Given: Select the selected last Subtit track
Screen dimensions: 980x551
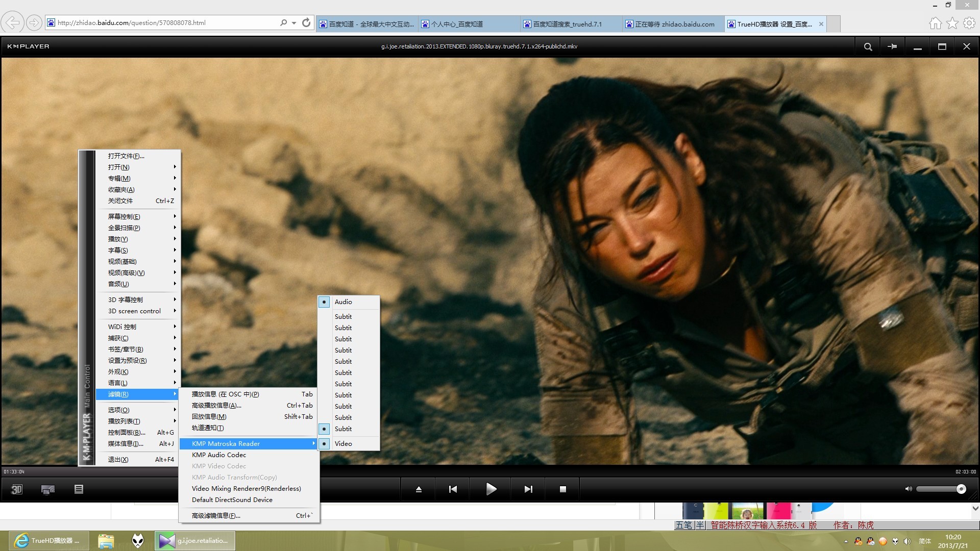Looking at the screenshot, I should (x=349, y=429).
